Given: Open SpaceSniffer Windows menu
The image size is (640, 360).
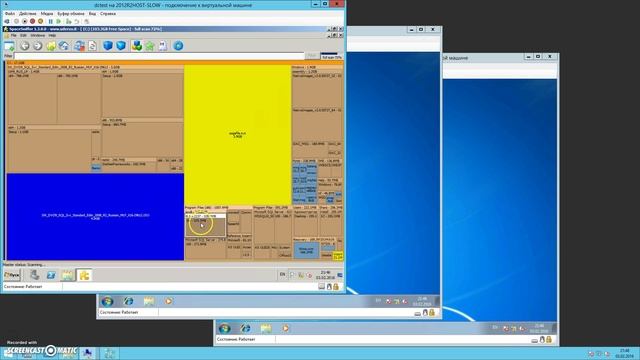Looking at the screenshot, I should [38, 36].
